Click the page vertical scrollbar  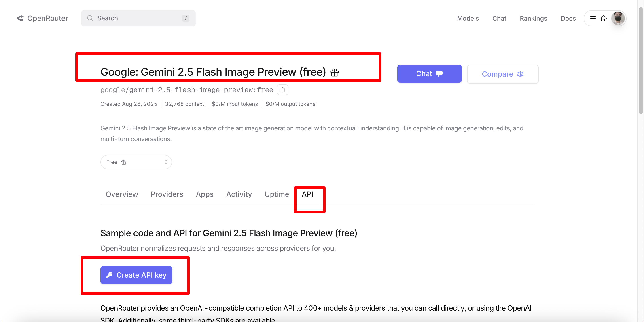coord(641,60)
